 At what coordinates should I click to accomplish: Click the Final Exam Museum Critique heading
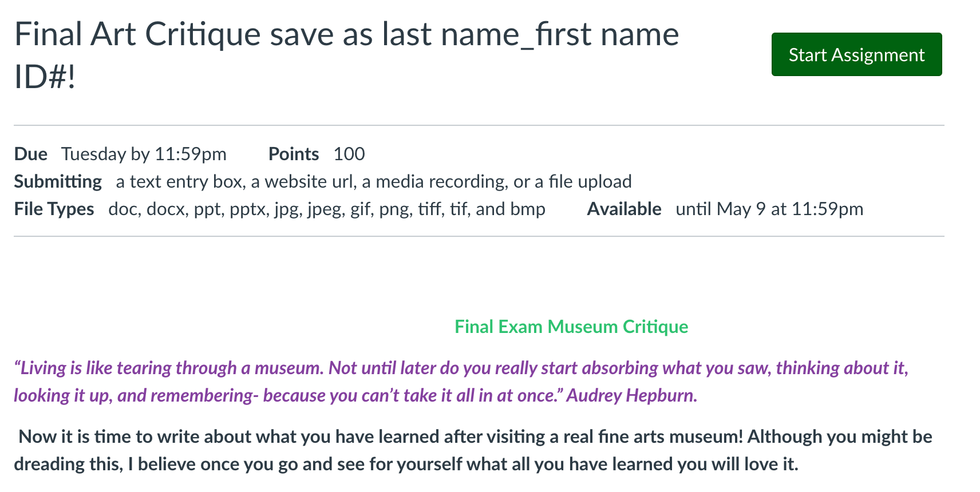click(x=571, y=327)
